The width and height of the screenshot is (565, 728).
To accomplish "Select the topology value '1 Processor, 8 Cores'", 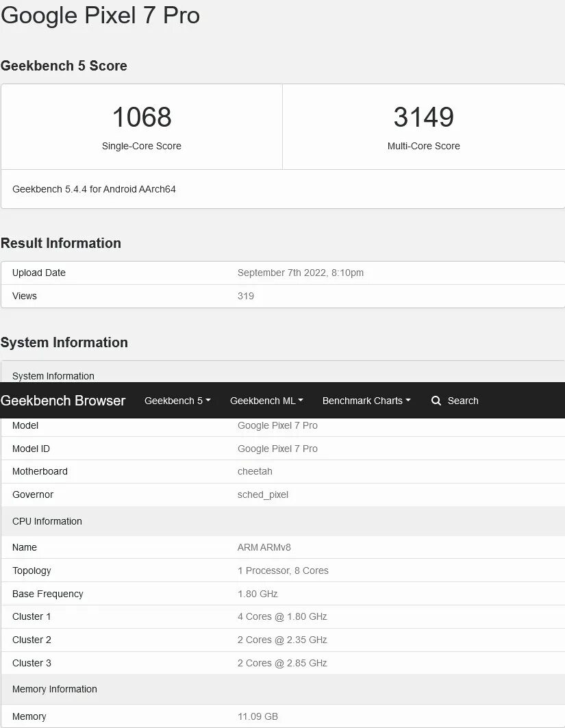I will point(284,570).
